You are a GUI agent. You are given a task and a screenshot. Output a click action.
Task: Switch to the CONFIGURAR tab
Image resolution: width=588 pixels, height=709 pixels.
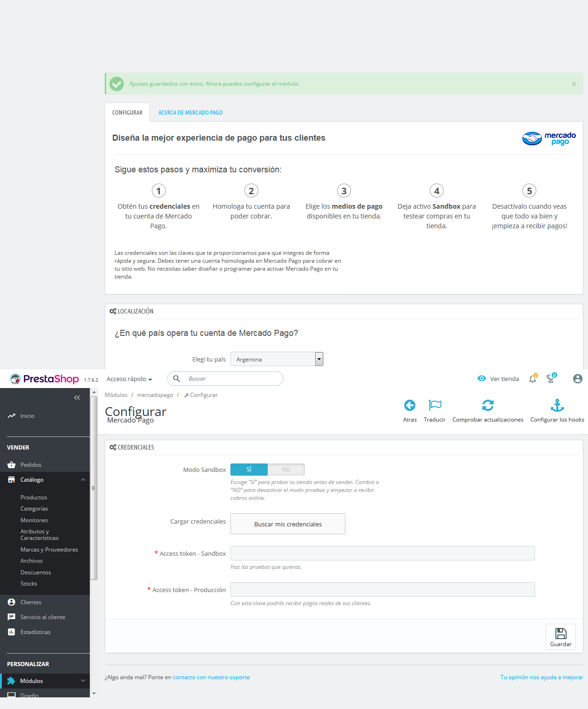point(128,113)
